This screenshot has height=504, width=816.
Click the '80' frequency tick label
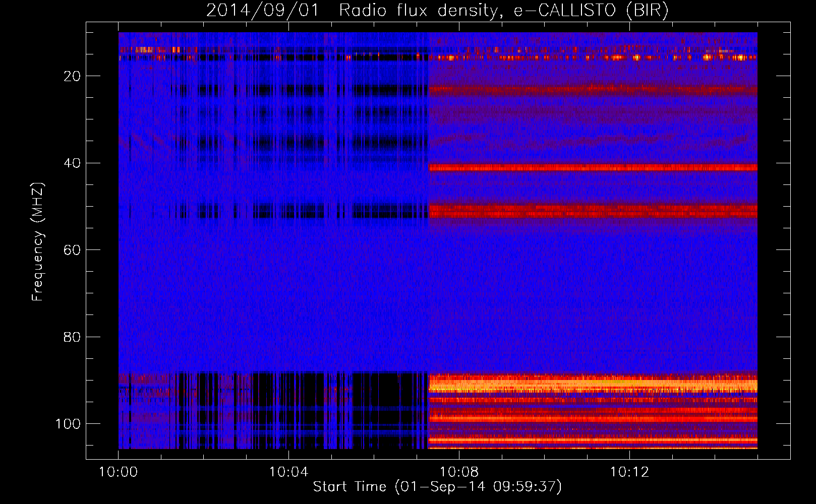[73, 337]
